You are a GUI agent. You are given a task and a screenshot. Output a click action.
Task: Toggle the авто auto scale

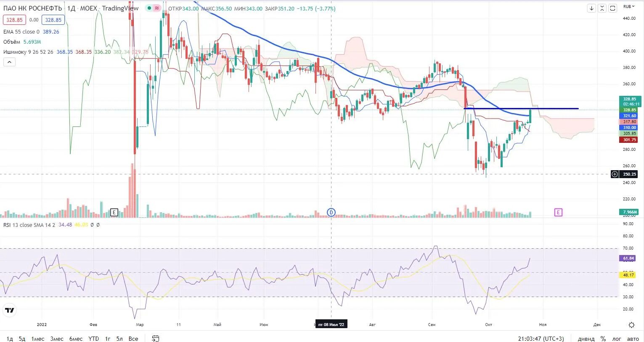(x=633, y=339)
